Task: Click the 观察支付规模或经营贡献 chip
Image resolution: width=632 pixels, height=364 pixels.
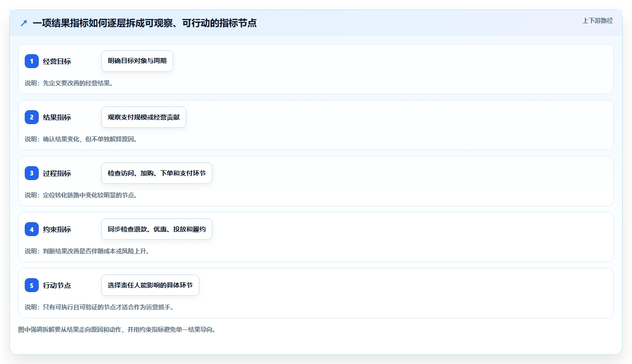Action: tap(144, 117)
